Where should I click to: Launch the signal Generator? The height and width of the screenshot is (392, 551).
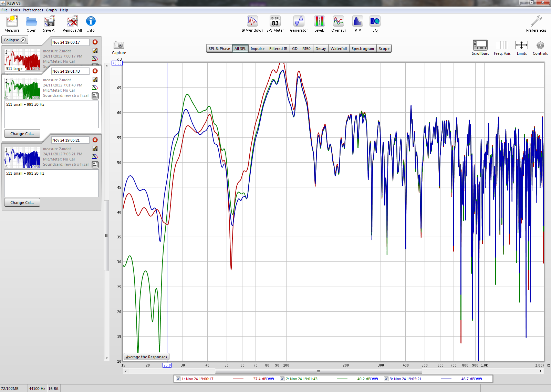299,22
